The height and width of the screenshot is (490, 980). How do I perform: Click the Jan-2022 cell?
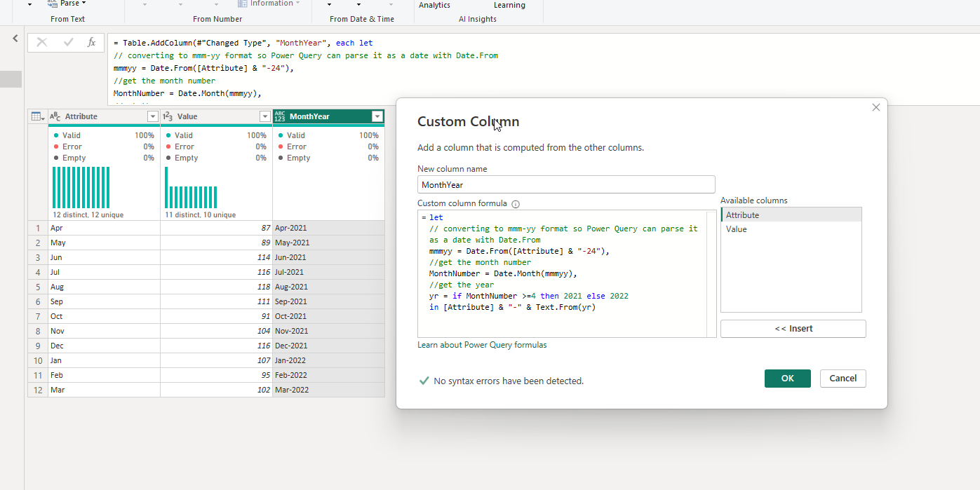[328, 360]
